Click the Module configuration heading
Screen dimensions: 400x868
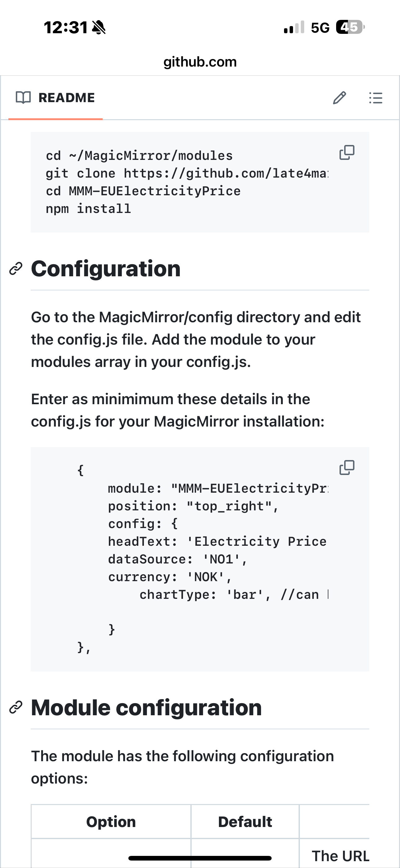click(146, 707)
